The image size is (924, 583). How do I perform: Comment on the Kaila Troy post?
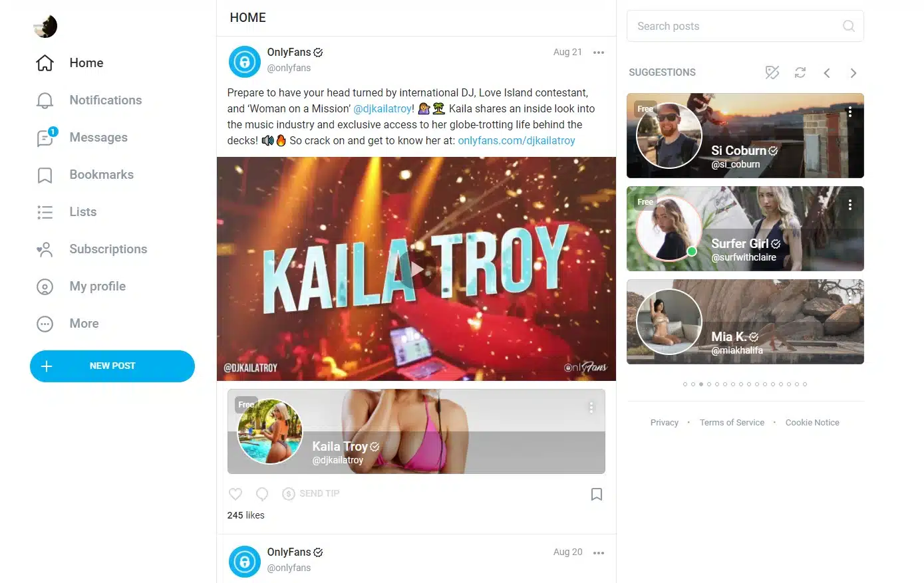262,494
